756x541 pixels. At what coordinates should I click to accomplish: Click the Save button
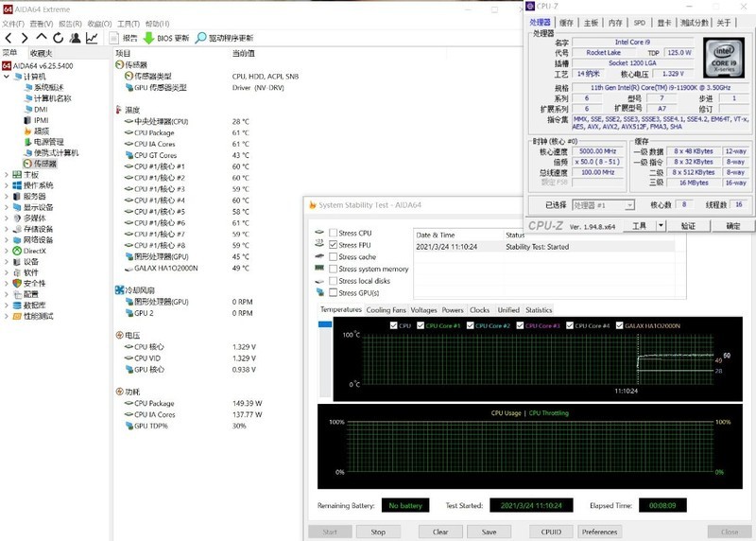pos(489,532)
